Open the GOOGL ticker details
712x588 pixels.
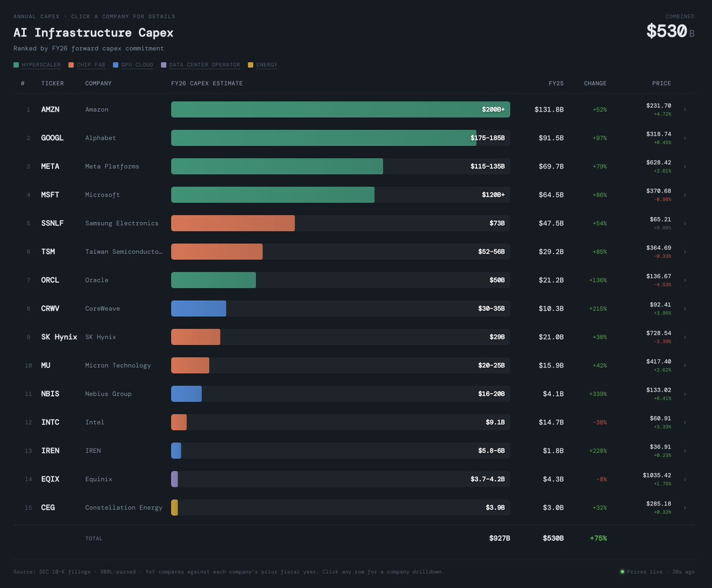(52, 138)
